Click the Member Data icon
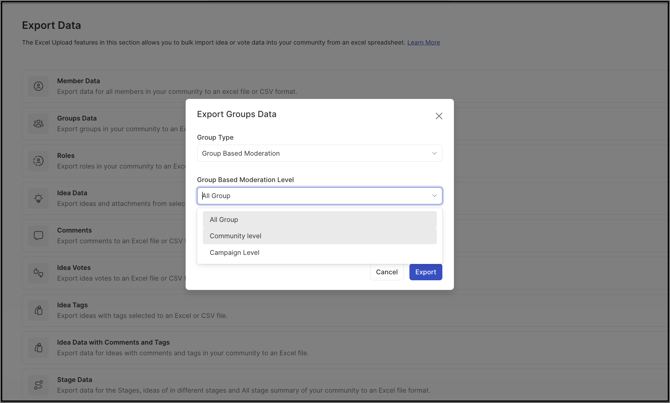This screenshot has width=670, height=403. click(x=39, y=86)
